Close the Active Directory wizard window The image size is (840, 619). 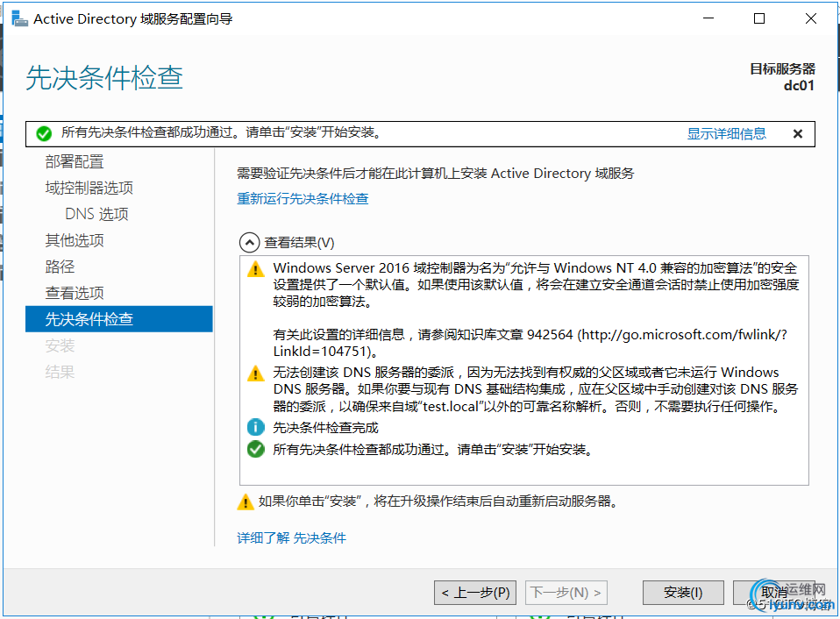811,18
